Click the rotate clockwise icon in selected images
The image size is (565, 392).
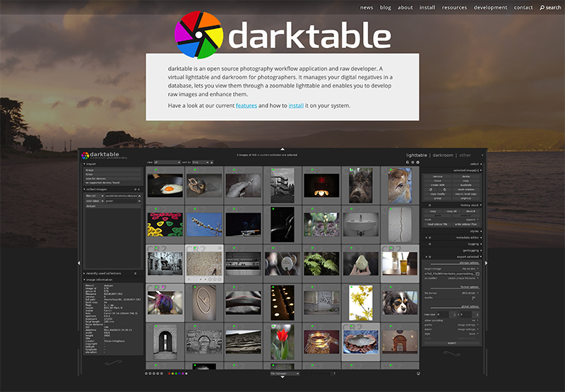[445, 189]
